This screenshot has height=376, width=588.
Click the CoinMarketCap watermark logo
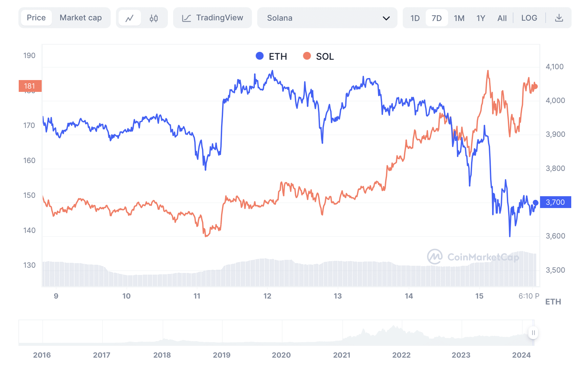click(473, 257)
